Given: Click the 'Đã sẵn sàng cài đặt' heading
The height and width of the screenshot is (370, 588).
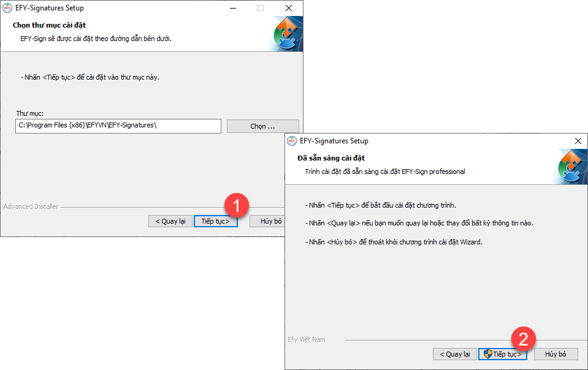Looking at the screenshot, I should pos(331,158).
